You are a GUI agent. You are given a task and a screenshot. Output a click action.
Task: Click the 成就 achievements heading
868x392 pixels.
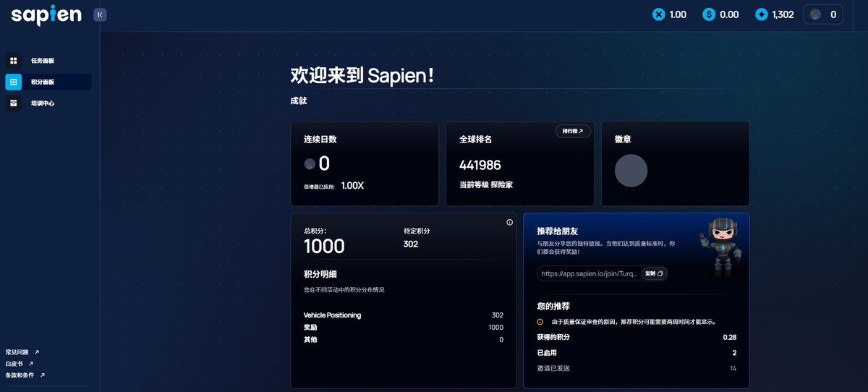tap(299, 101)
